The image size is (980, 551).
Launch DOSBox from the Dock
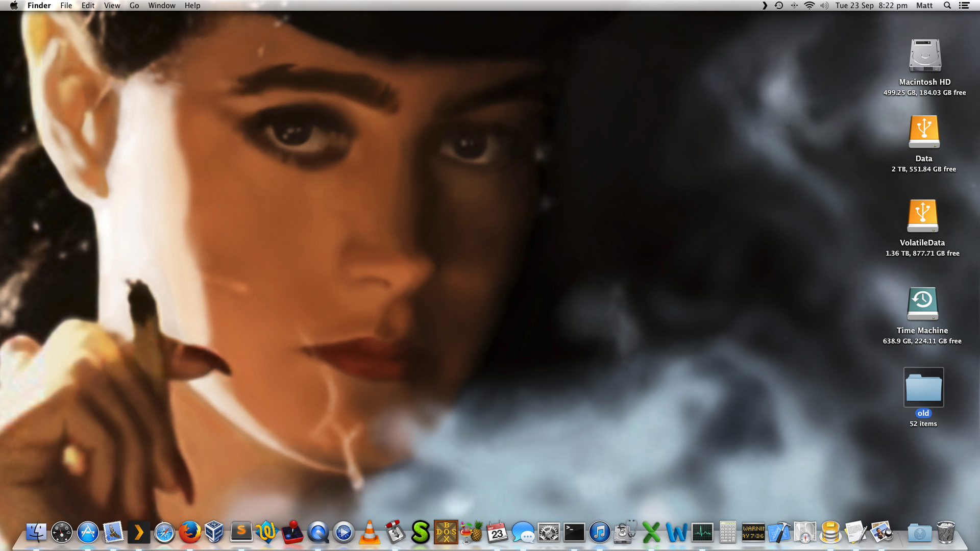446,533
